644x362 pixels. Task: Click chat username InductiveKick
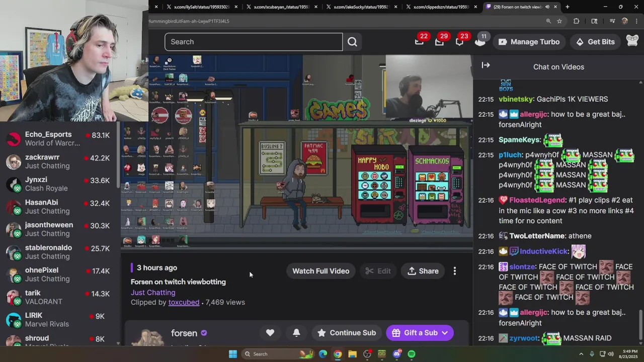pyautogui.click(x=544, y=251)
